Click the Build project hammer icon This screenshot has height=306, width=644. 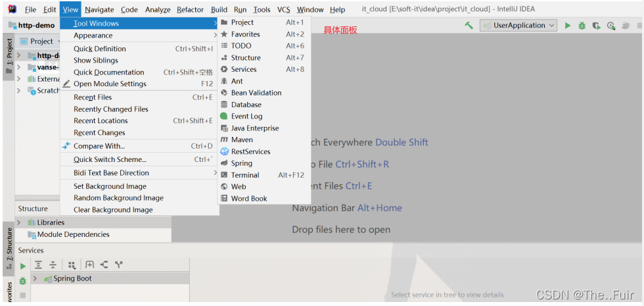pyautogui.click(x=469, y=26)
